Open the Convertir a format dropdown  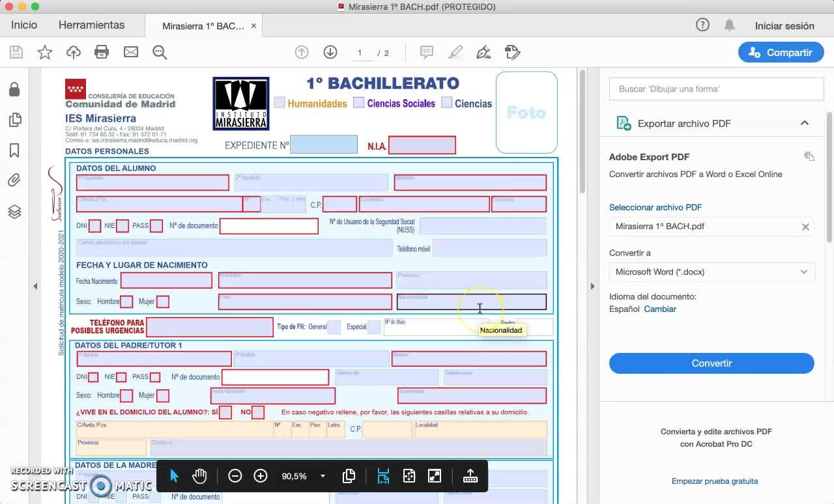(712, 272)
